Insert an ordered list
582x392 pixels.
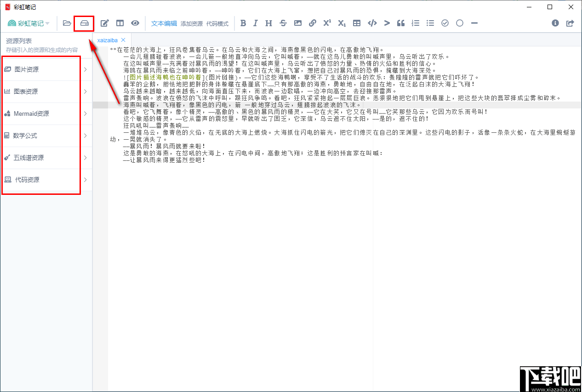(416, 23)
